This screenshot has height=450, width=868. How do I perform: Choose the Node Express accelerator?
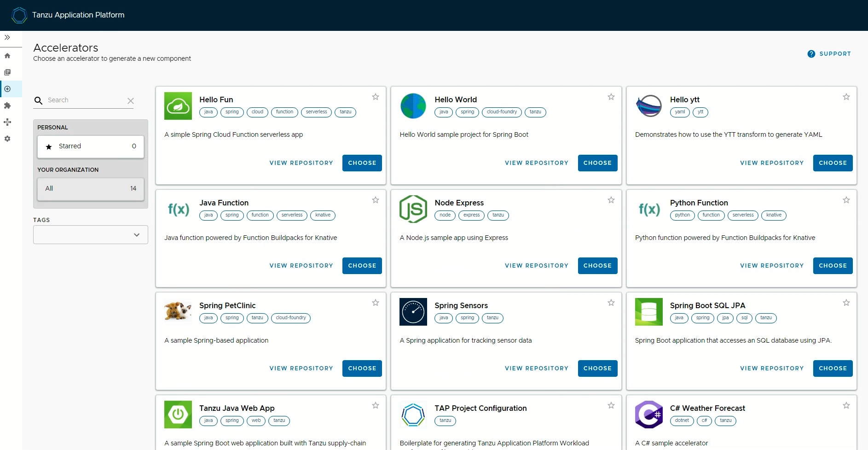click(597, 266)
